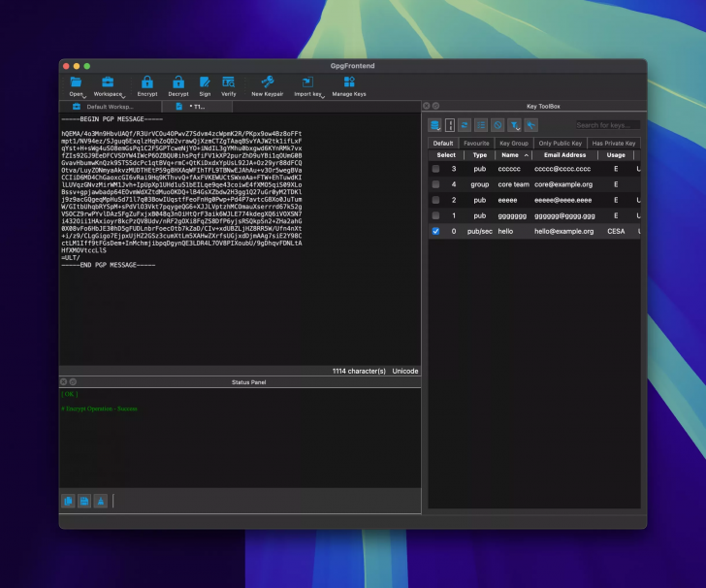Click the Import key icon
Screen dimensions: 706x588
(x=307, y=82)
